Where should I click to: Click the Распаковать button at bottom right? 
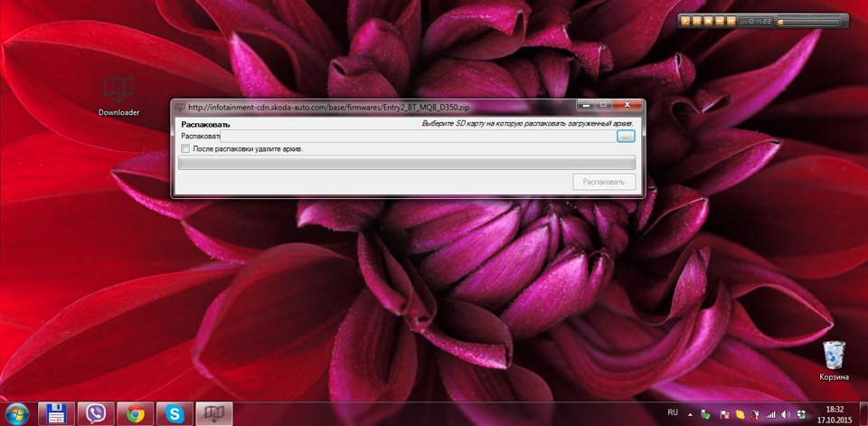point(604,182)
